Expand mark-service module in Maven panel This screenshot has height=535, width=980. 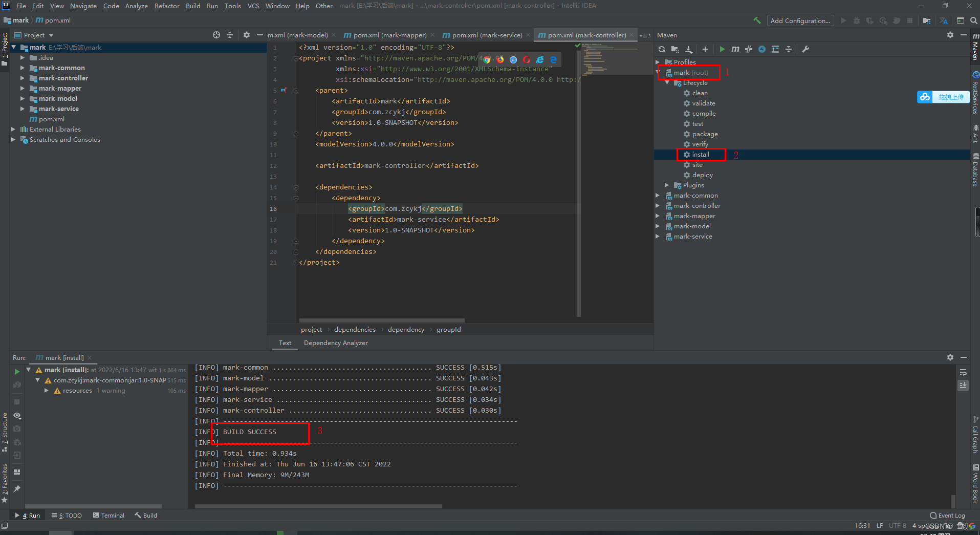tap(658, 237)
